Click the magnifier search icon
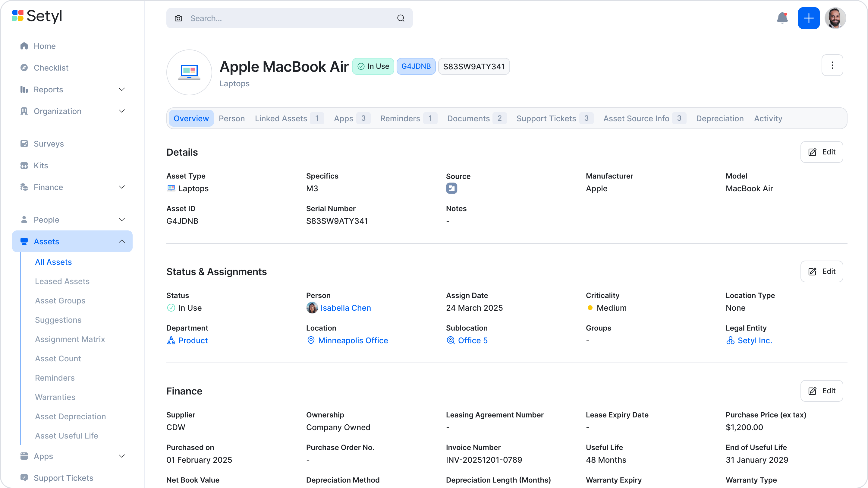The height and width of the screenshot is (488, 868). 401,18
